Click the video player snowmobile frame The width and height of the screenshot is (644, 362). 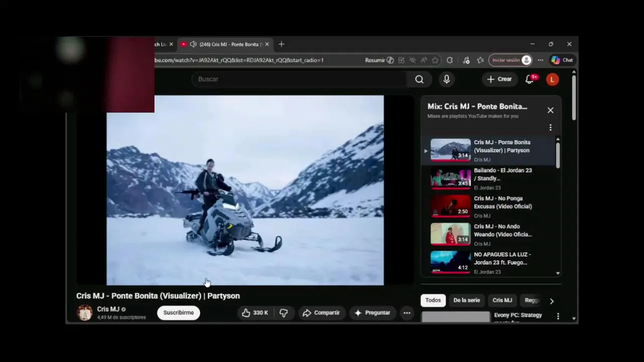(x=245, y=190)
